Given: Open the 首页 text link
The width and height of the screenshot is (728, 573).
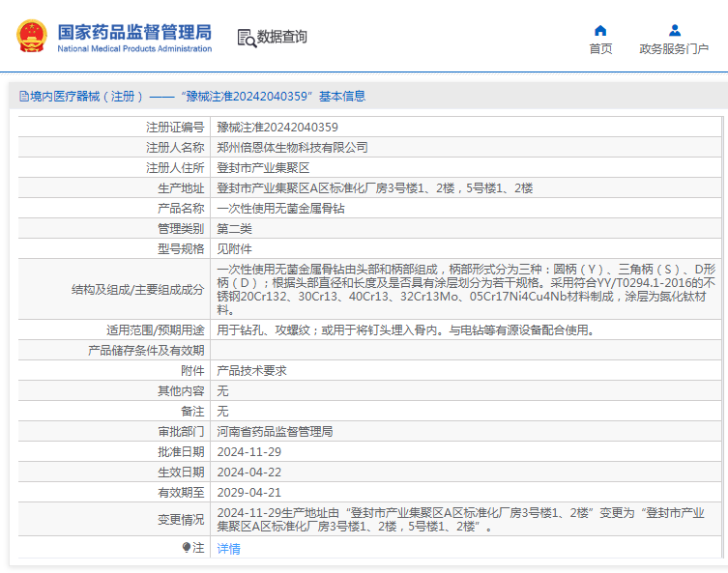Looking at the screenshot, I should click(x=600, y=49).
